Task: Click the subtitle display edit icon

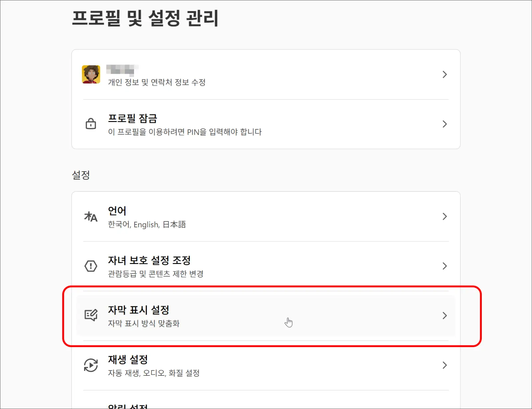Action: coord(91,315)
